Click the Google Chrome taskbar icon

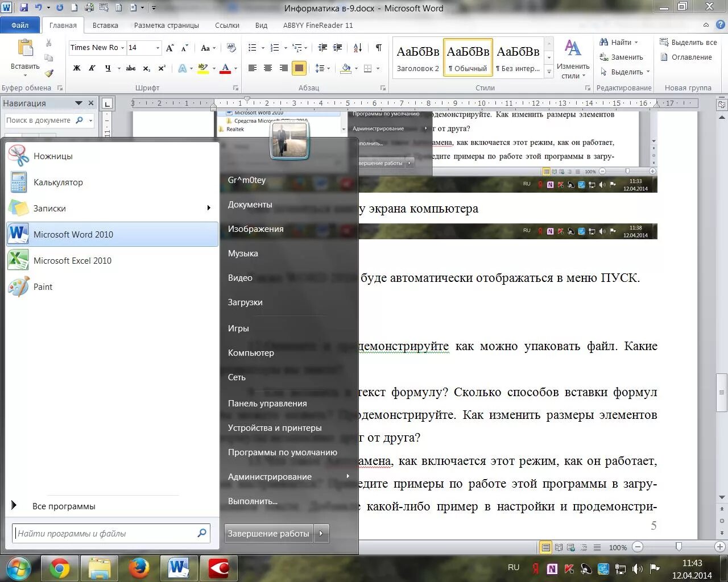60,568
